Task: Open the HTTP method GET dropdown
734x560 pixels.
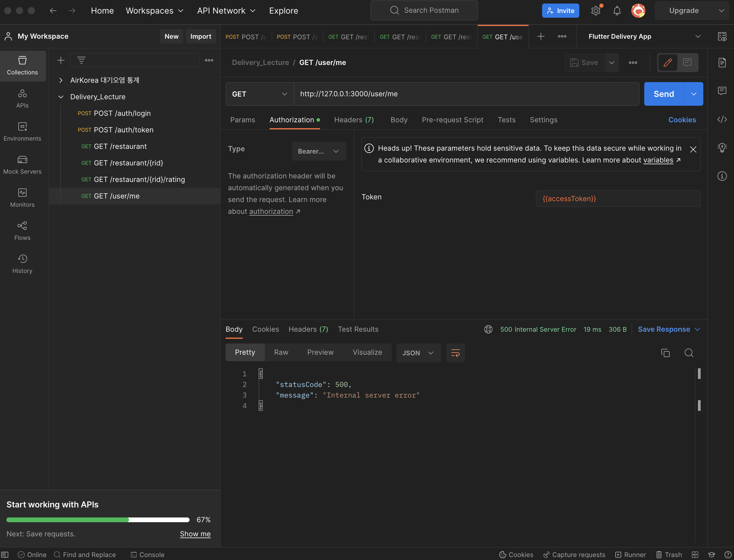Action: point(260,94)
